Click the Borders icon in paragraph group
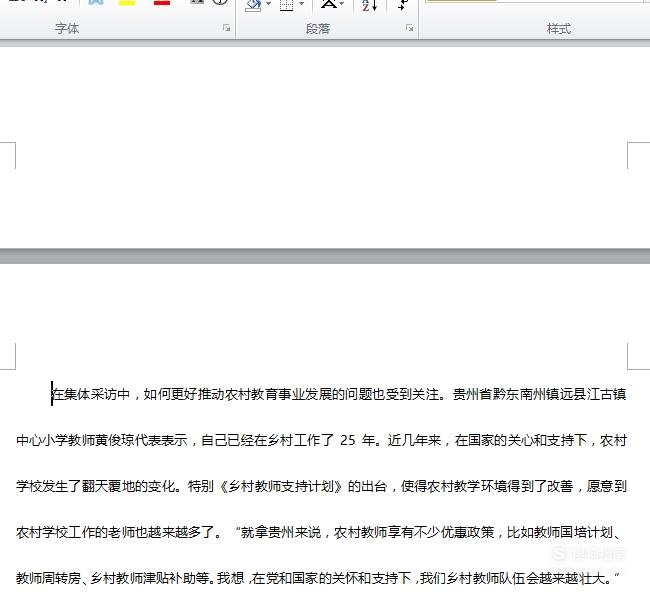The width and height of the screenshot is (650, 600). pyautogui.click(x=286, y=4)
